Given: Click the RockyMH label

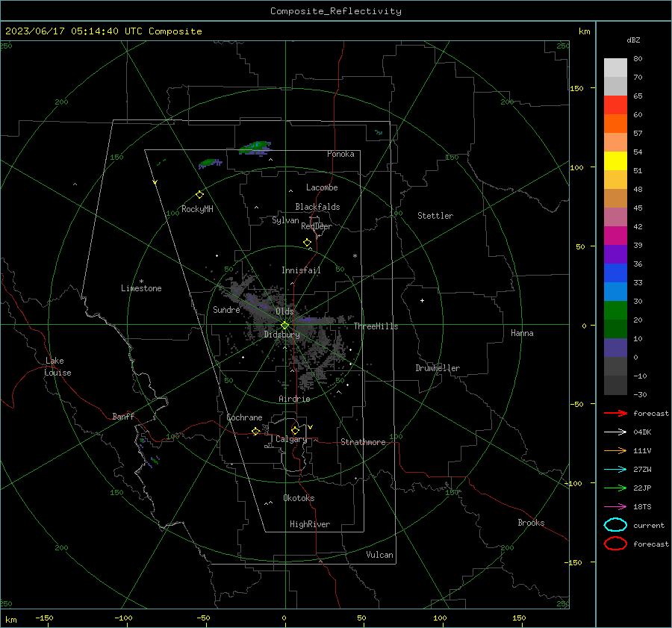Looking at the screenshot, I should pyautogui.click(x=197, y=209).
